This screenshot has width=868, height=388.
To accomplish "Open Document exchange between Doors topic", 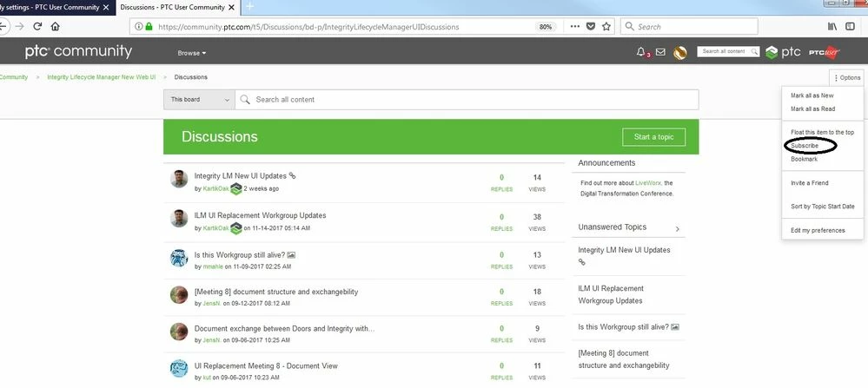I will click(x=284, y=328).
